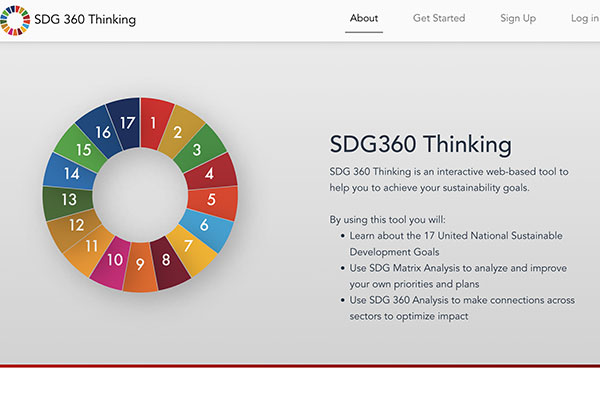Select segment 2 of the SDG wheel
The width and height of the screenshot is (600, 400).
(178, 132)
